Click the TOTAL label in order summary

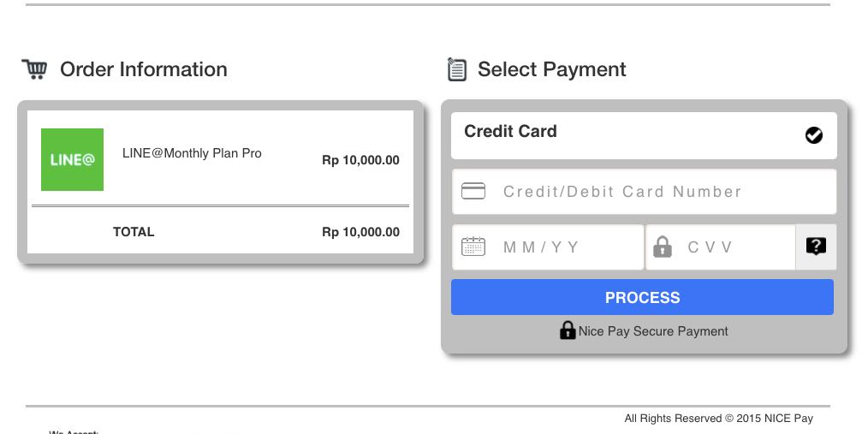click(x=134, y=232)
